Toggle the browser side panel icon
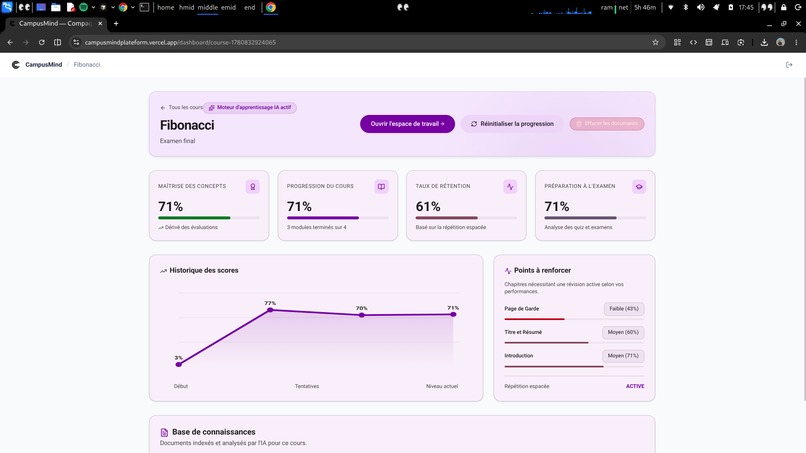This screenshot has width=806, height=453. 58,42
